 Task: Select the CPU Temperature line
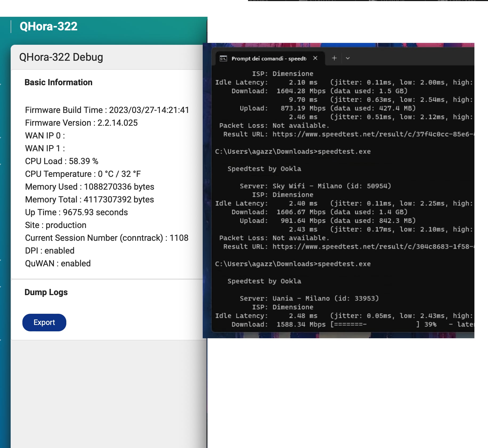point(83,174)
